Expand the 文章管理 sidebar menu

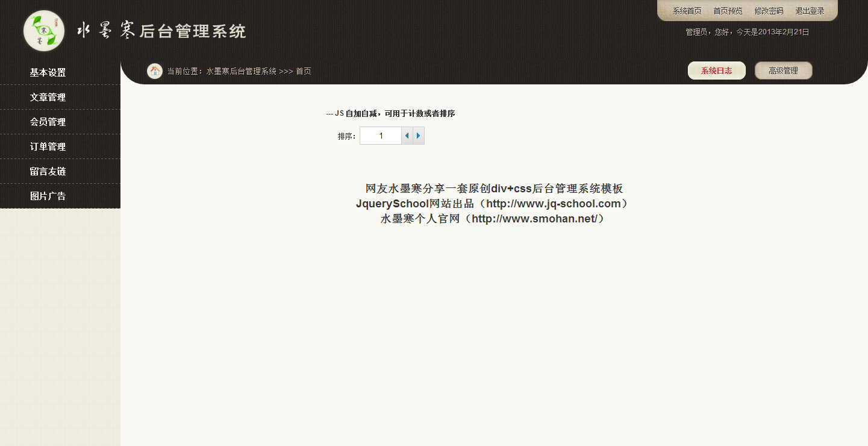48,97
